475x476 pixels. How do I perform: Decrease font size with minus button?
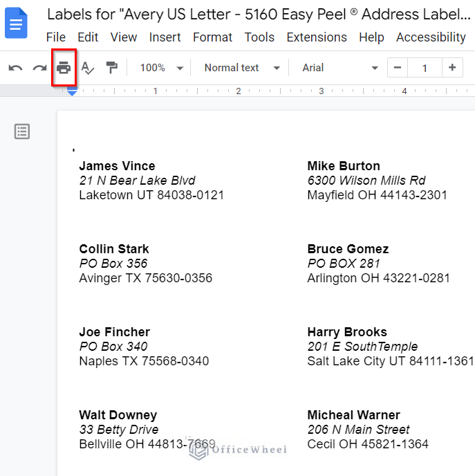(398, 68)
